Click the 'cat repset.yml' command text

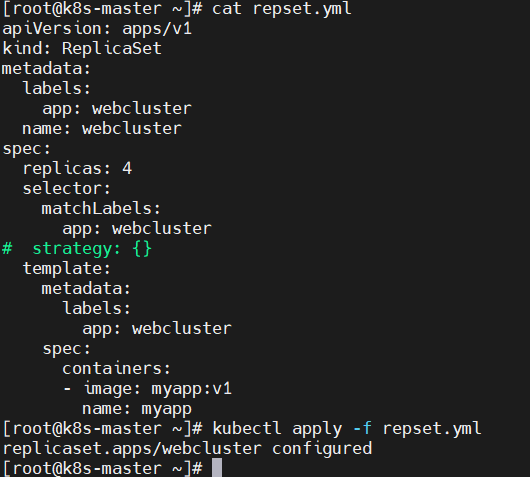pos(282,9)
